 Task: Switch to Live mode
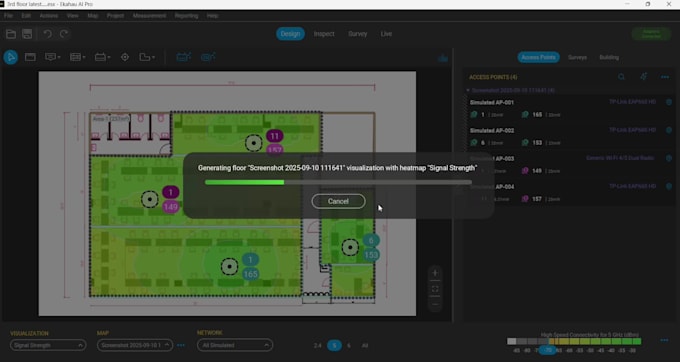point(386,34)
